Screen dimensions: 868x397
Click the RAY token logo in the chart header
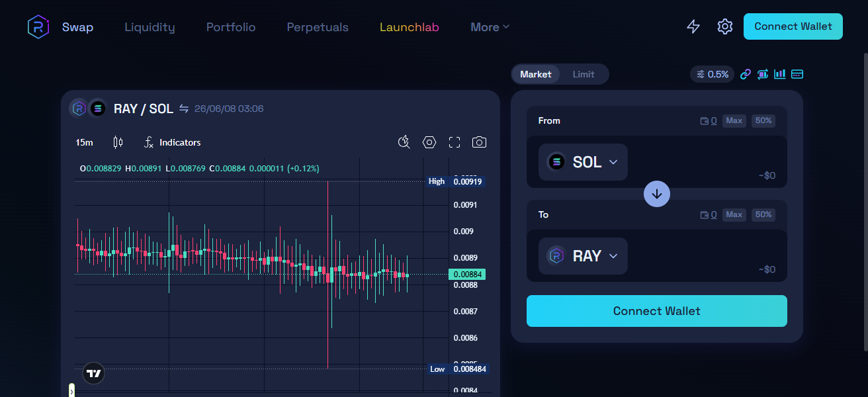point(79,108)
